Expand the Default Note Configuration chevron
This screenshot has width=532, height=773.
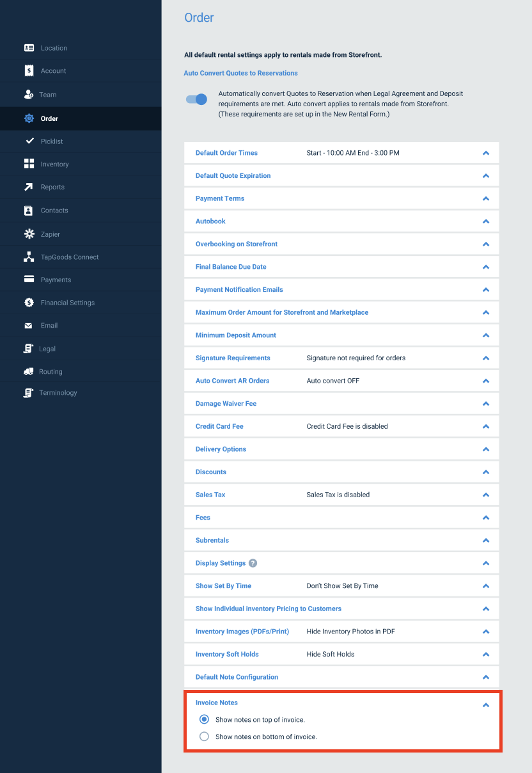pos(486,677)
